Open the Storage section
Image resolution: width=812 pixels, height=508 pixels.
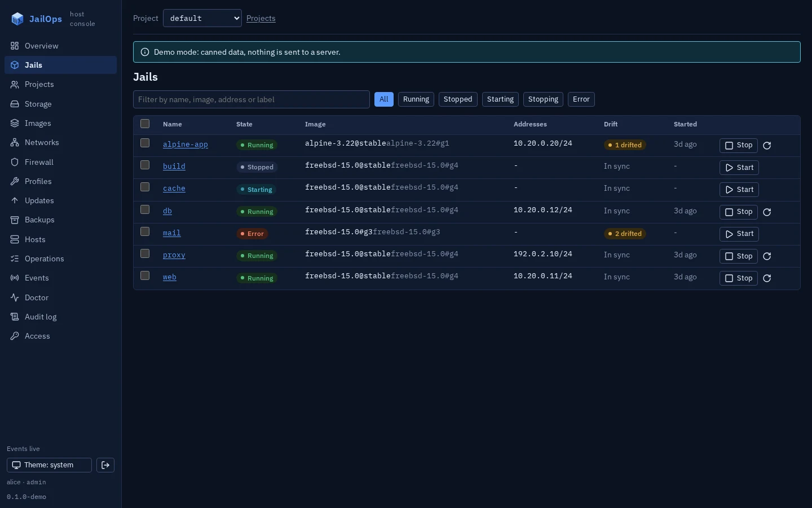tap(60, 104)
